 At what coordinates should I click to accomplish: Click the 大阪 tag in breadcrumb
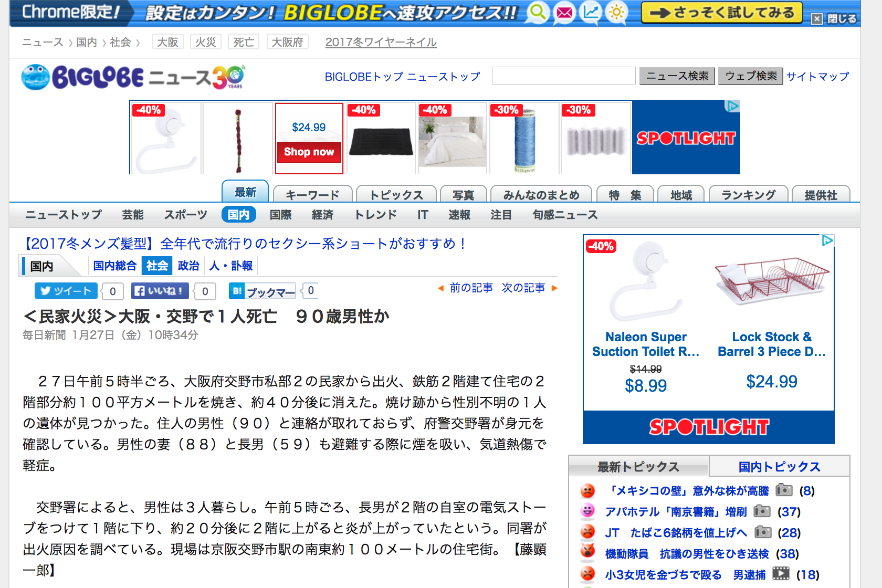pos(167,42)
